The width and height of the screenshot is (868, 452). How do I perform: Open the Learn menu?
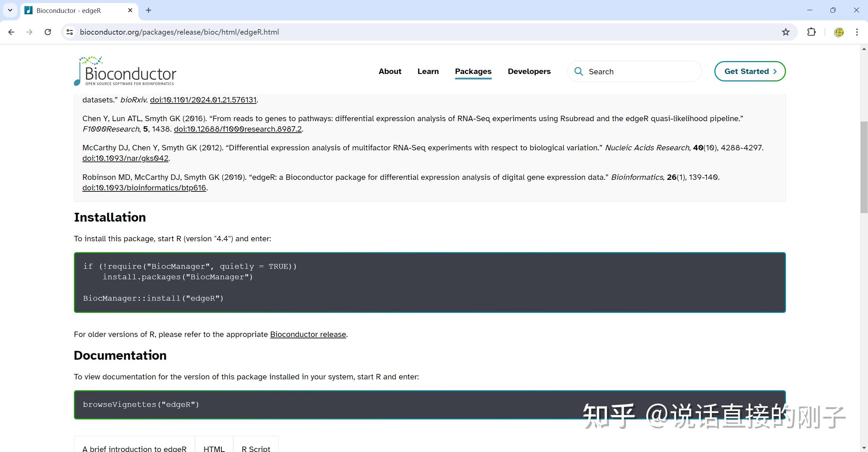point(428,71)
